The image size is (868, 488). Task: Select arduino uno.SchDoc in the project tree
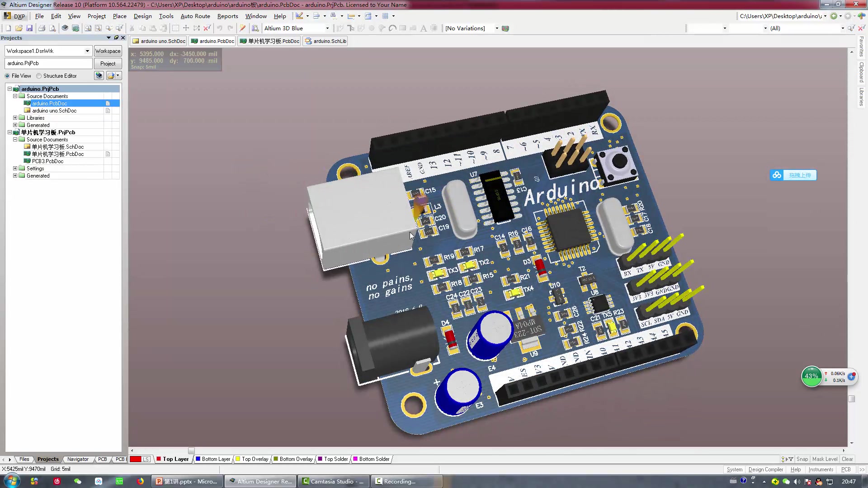coord(54,111)
